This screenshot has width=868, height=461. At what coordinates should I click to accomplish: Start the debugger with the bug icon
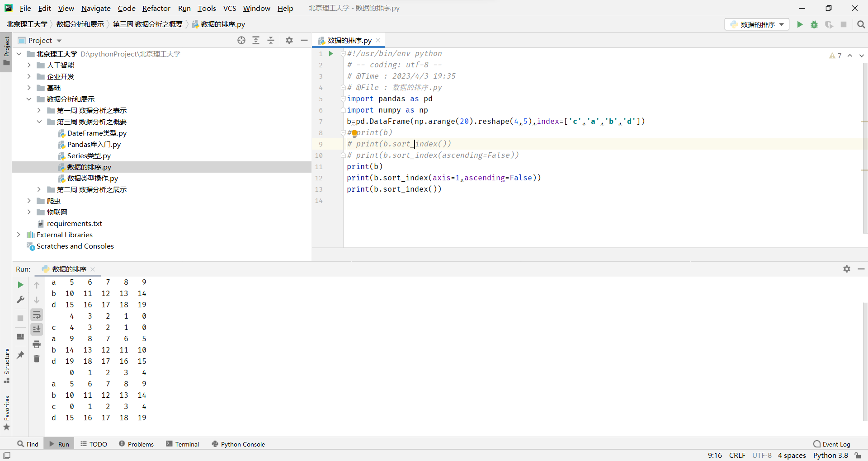[x=814, y=24]
